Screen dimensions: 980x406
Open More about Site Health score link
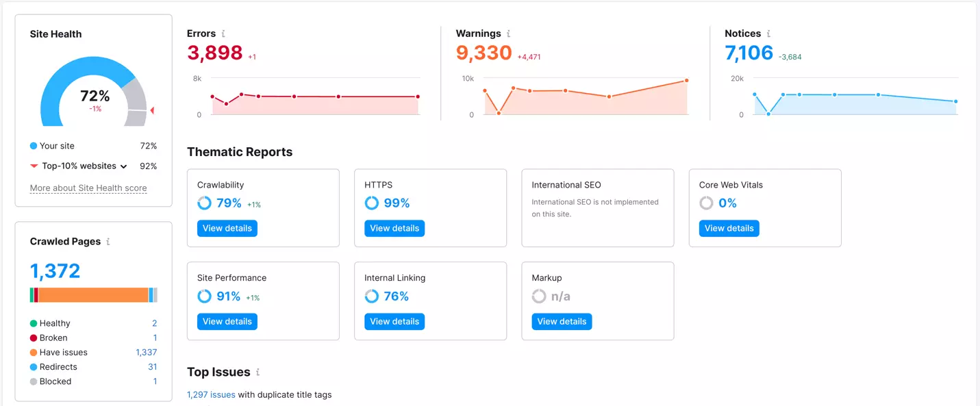(x=88, y=188)
